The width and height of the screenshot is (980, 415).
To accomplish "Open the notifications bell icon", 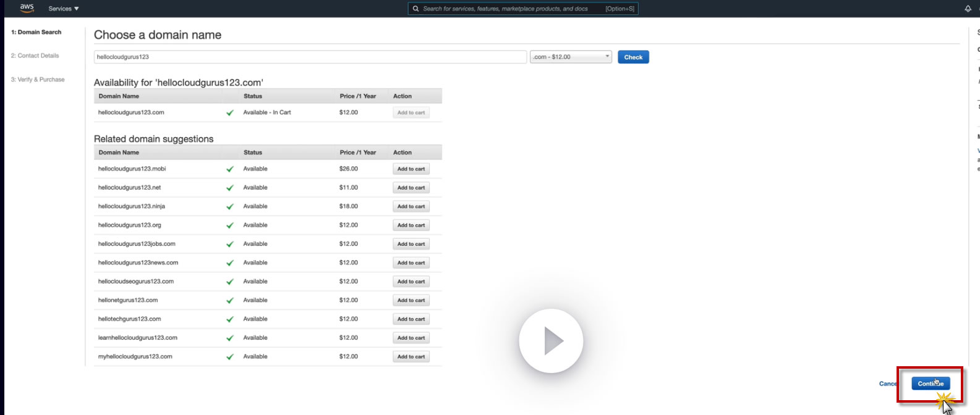I will (968, 9).
